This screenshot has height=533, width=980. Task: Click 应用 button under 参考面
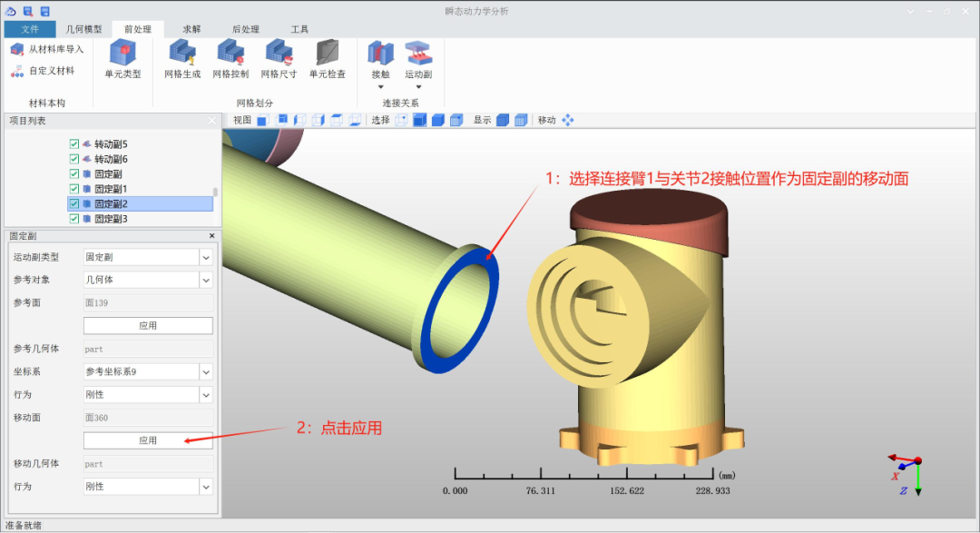(148, 326)
